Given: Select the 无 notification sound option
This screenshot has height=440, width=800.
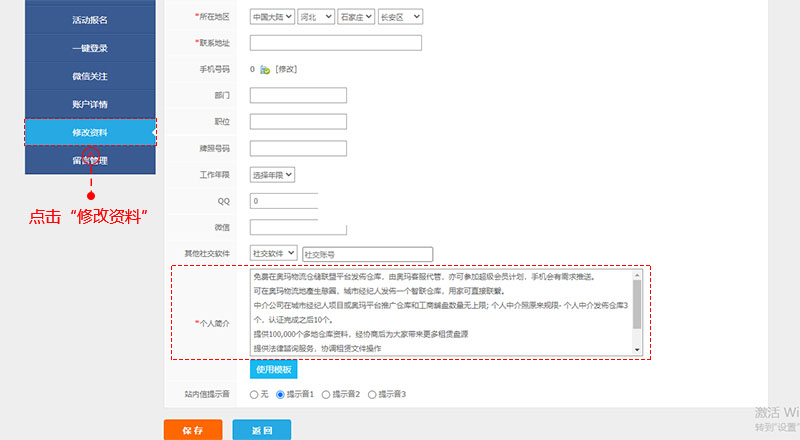Looking at the screenshot, I should 254,395.
